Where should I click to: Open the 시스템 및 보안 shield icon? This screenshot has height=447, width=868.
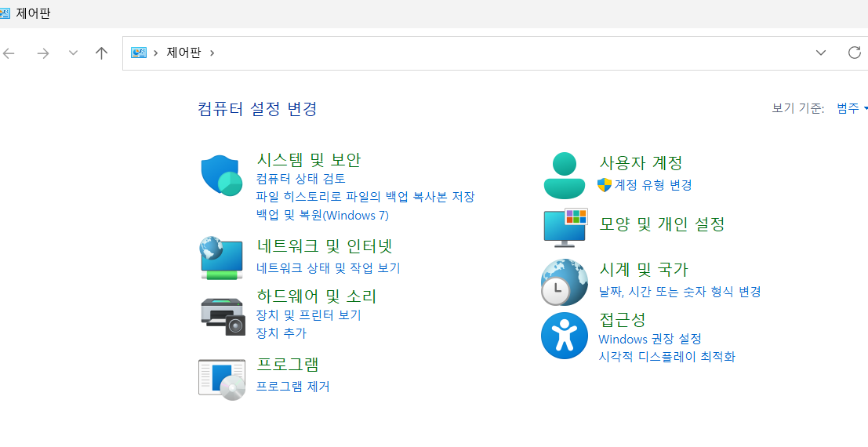coord(221,174)
